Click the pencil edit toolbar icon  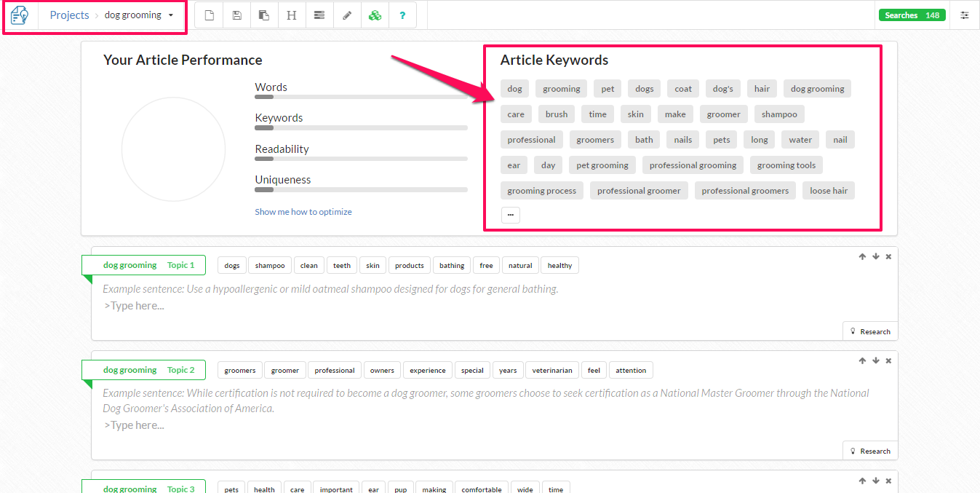[x=347, y=15]
